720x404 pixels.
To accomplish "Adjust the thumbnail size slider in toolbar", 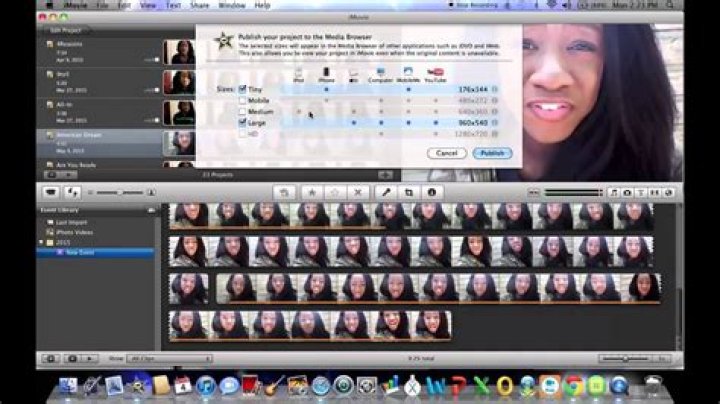I will point(119,191).
